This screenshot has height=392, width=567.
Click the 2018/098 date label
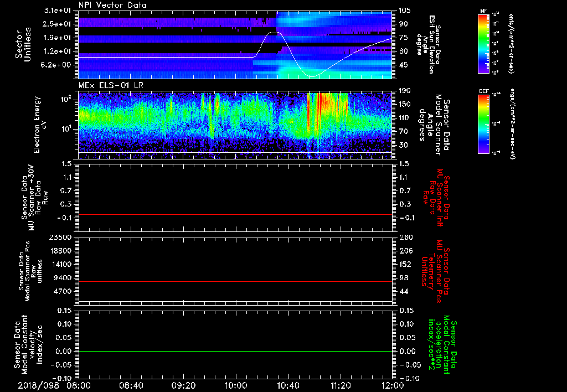click(38, 385)
